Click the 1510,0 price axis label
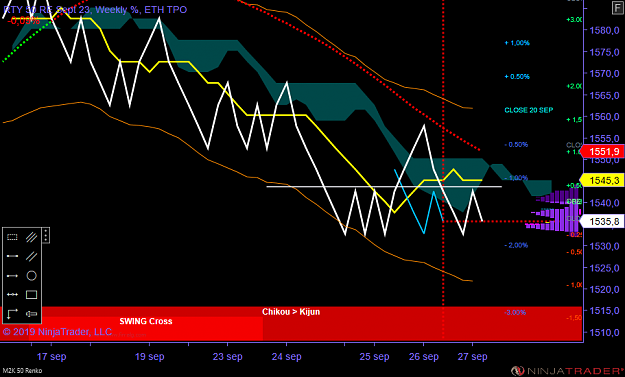 (x=604, y=332)
